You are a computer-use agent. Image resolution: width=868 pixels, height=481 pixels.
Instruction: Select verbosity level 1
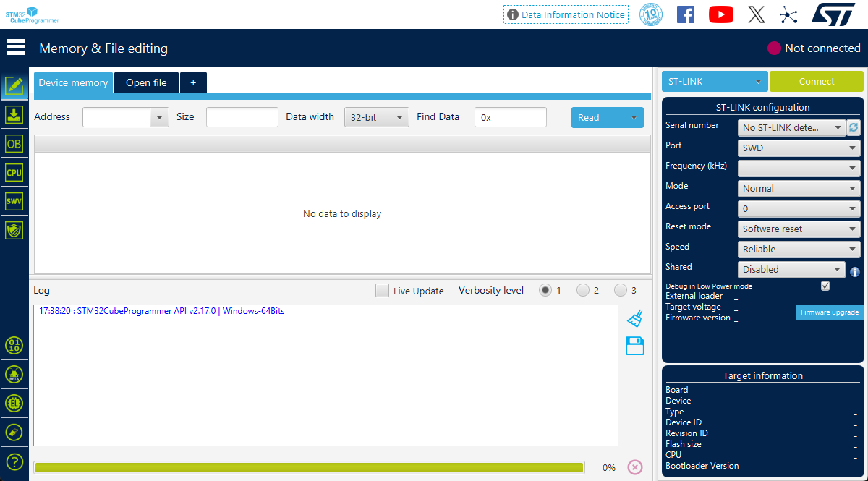545,290
